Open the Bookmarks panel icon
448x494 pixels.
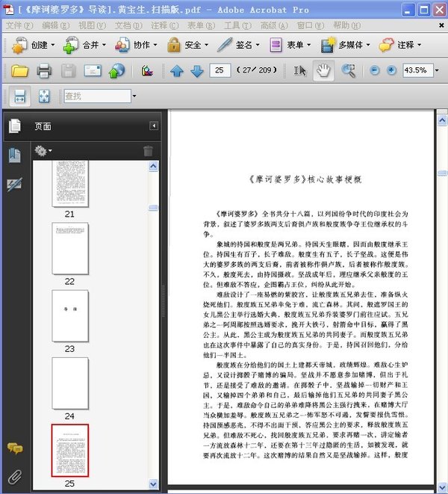pyautogui.click(x=15, y=155)
